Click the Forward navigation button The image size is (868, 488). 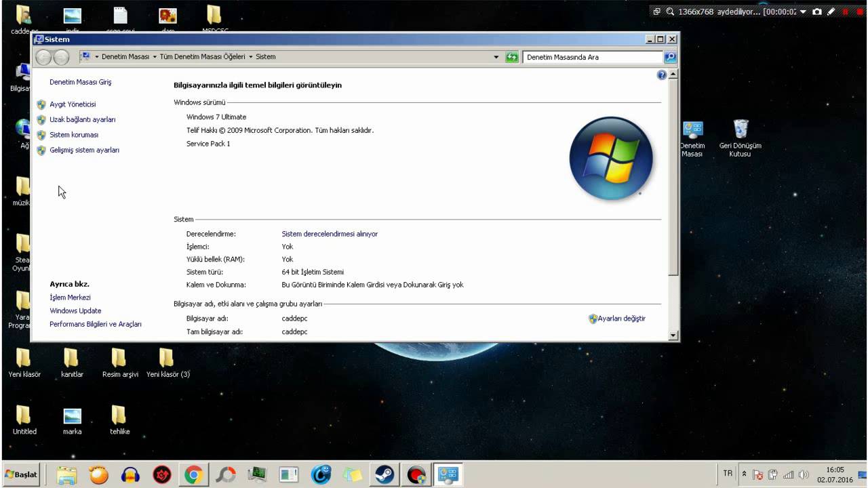tap(61, 58)
